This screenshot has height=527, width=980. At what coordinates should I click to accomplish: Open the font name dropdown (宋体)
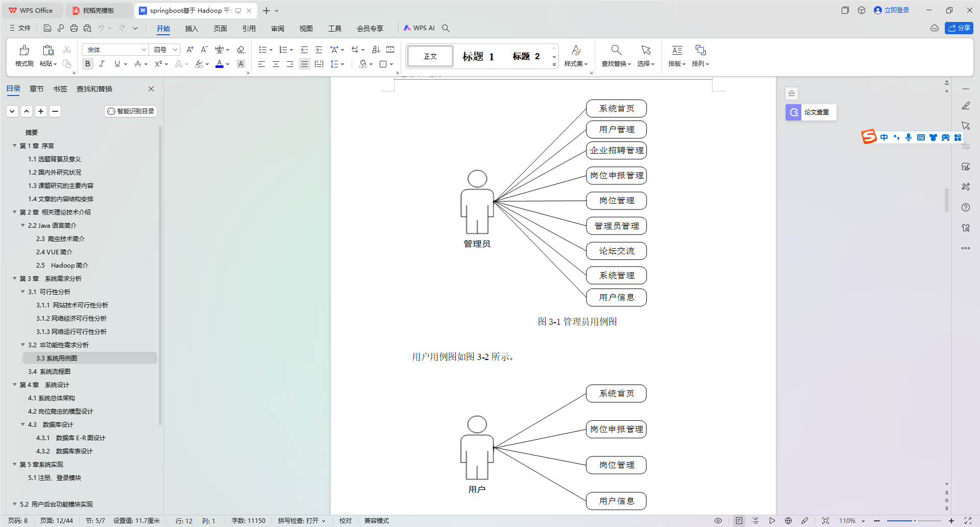144,50
